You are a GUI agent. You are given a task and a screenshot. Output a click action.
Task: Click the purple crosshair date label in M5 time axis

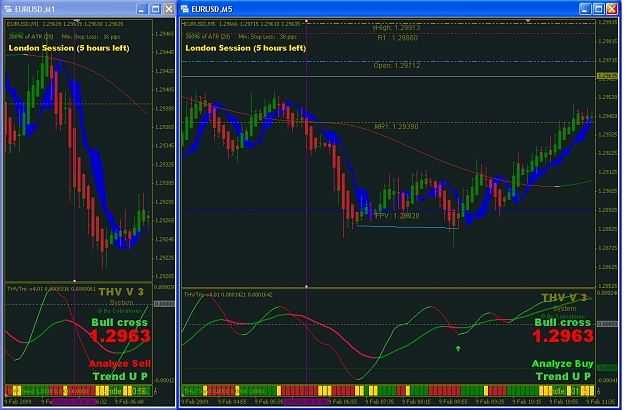pyautogui.click(x=306, y=402)
